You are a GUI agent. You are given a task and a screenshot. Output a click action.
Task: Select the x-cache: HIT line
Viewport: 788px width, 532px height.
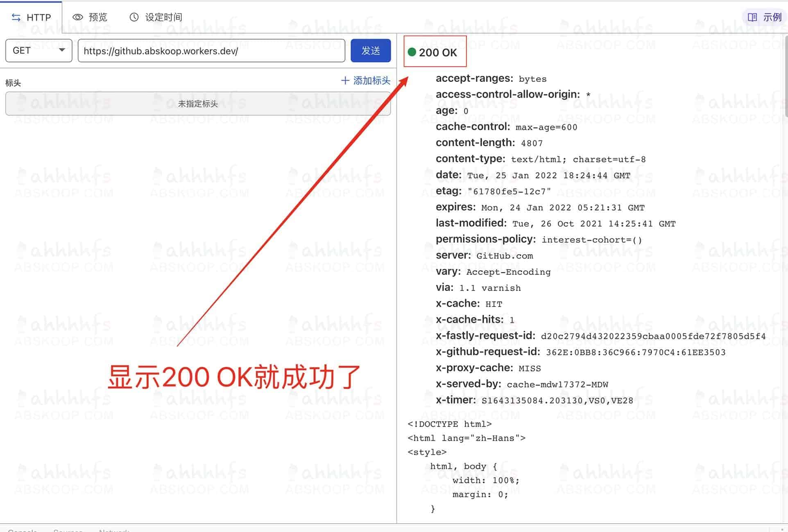tap(469, 304)
